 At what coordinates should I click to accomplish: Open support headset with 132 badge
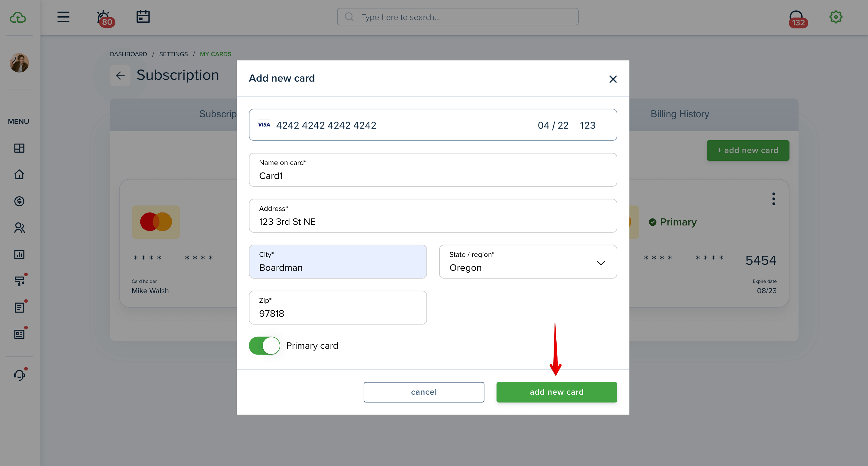coord(797,19)
